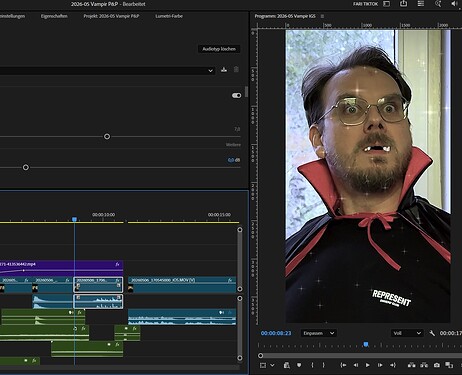Image resolution: width=462 pixels, height=375 pixels.
Task: Click the upper slider handle near 7.0
Action: [107, 136]
